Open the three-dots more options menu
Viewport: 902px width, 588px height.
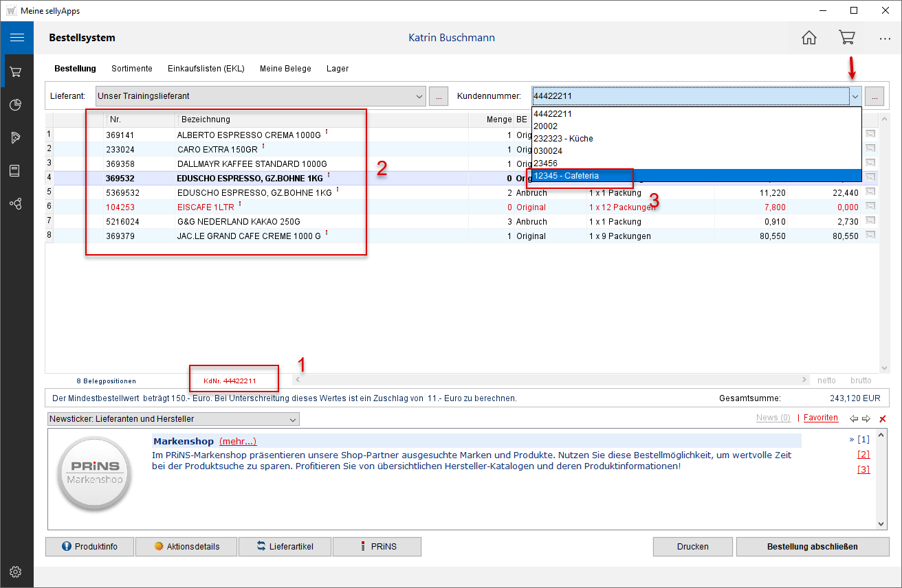(884, 39)
